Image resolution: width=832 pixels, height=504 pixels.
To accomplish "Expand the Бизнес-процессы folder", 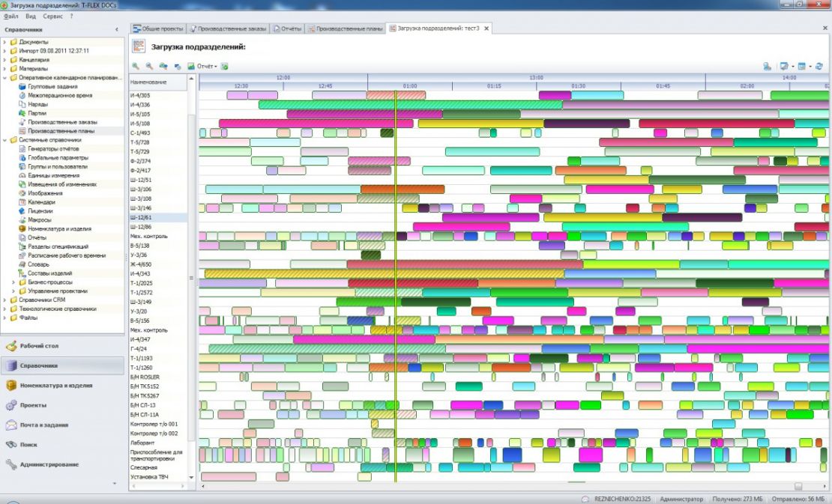I will [13, 282].
